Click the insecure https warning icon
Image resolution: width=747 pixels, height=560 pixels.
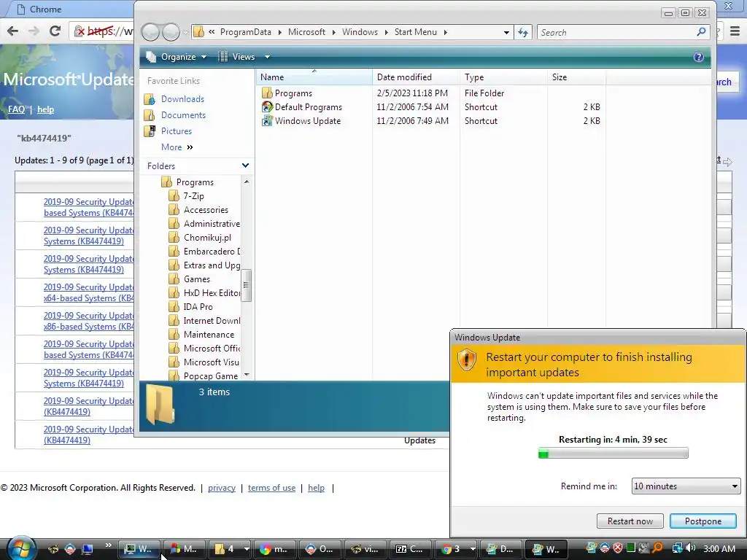(x=80, y=32)
